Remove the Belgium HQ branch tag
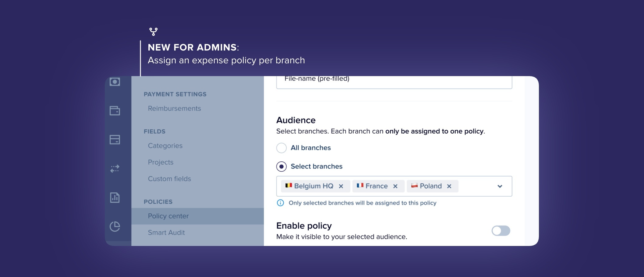Viewport: 644px width, 277px height. tap(341, 186)
